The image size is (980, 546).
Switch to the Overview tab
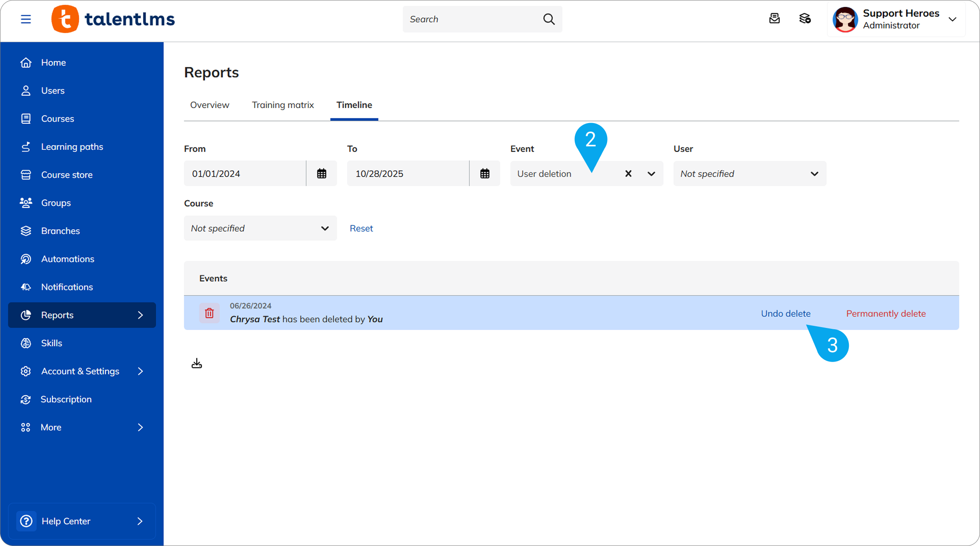(209, 105)
